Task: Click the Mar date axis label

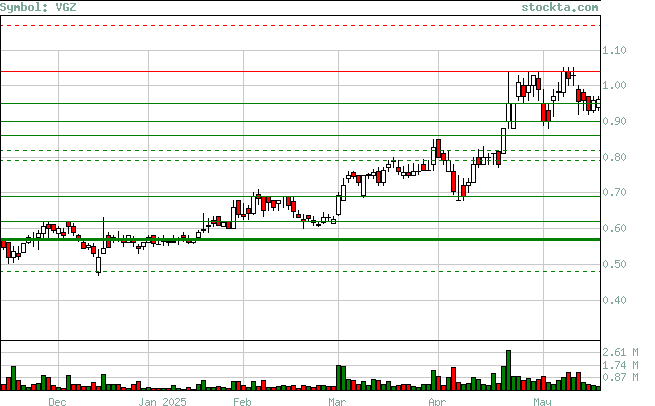Action: point(337,401)
